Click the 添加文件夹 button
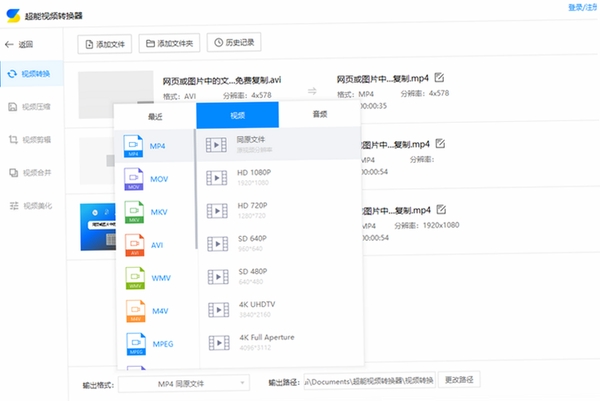600x401 pixels. click(169, 44)
